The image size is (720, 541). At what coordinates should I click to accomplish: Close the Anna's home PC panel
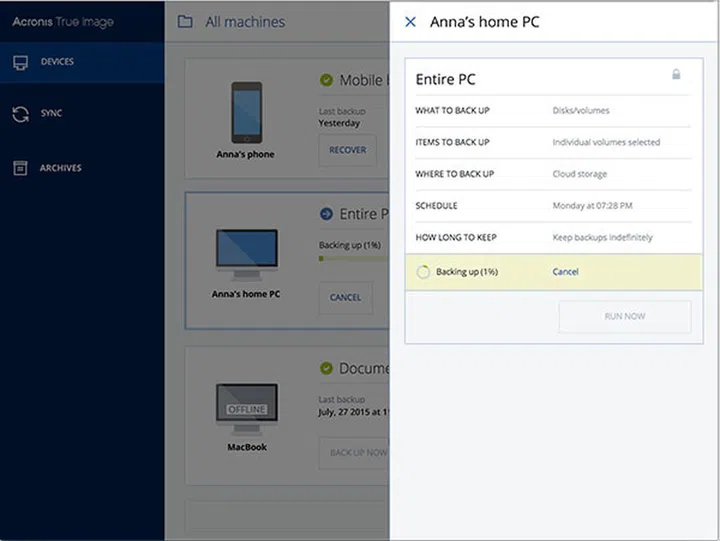point(410,21)
